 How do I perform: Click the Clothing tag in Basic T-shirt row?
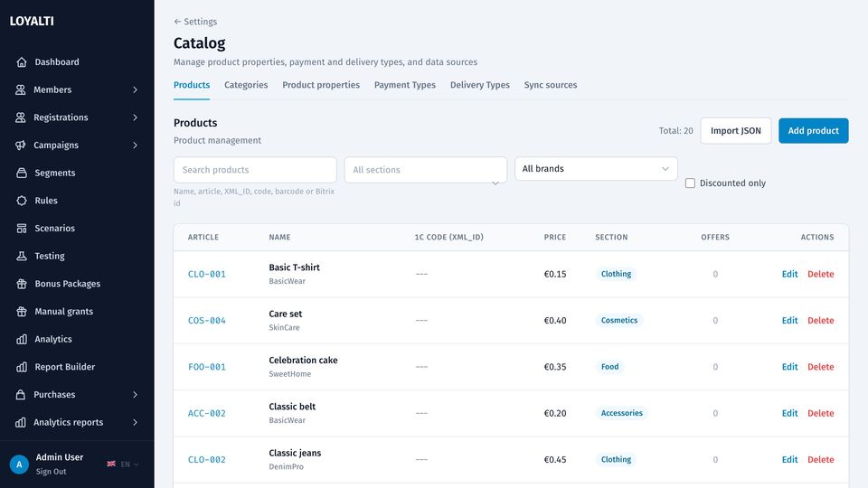point(616,274)
